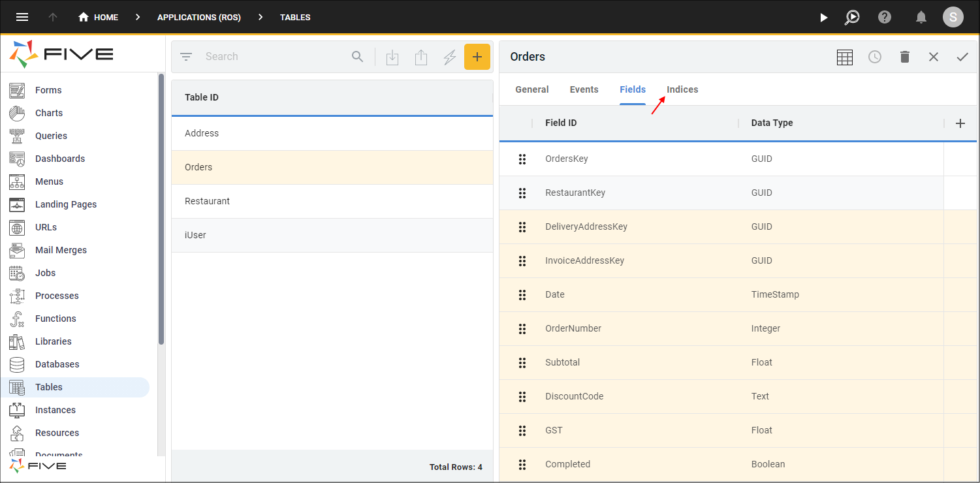Viewport: 980px width, 483px height.
Task: Click the lightning bolt icon
Action: click(x=450, y=57)
